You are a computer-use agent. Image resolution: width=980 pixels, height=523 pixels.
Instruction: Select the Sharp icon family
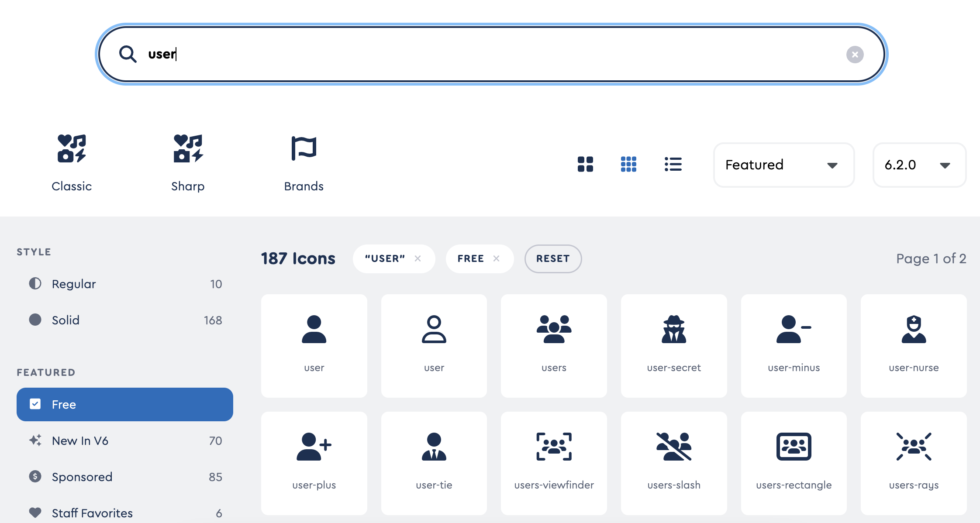pos(188,163)
